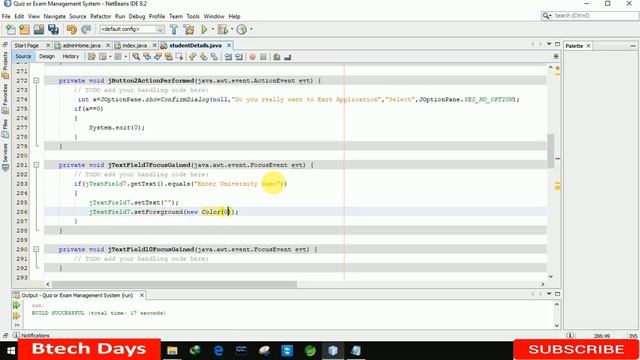
Task: Click Notifications in the status bar
Action: click(x=31, y=336)
